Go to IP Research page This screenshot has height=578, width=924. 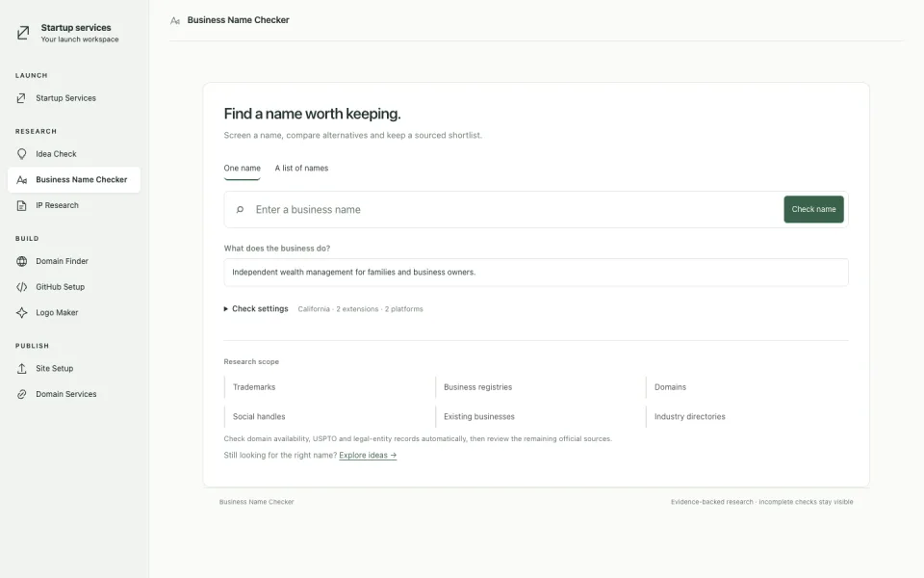click(x=74, y=205)
